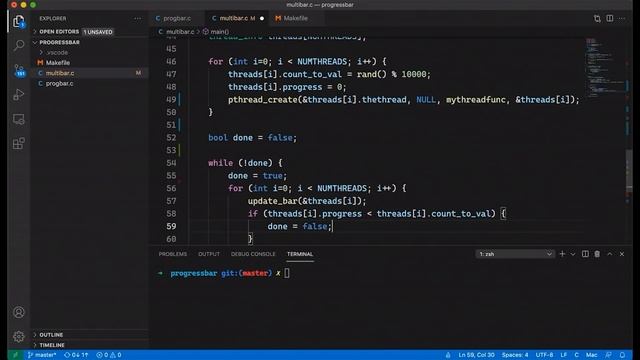The width and height of the screenshot is (640, 360).
Task: Open editor more actions ellipsis
Action: [x=622, y=18]
